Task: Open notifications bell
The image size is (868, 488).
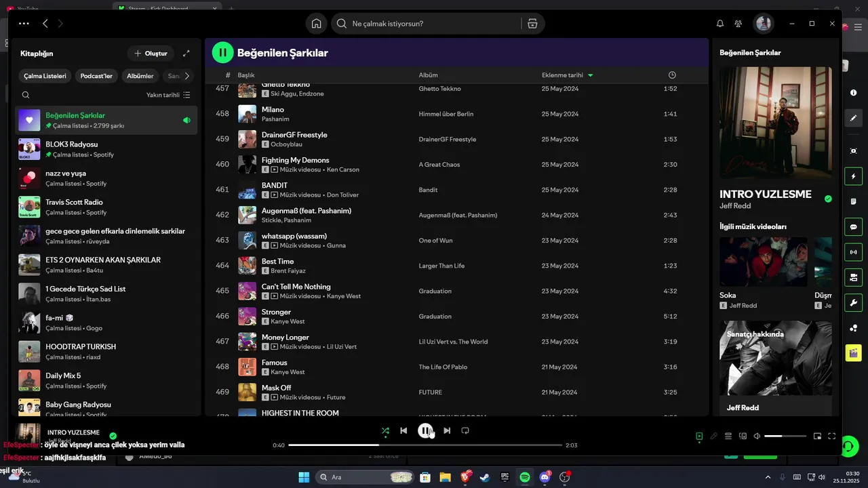Action: click(720, 24)
